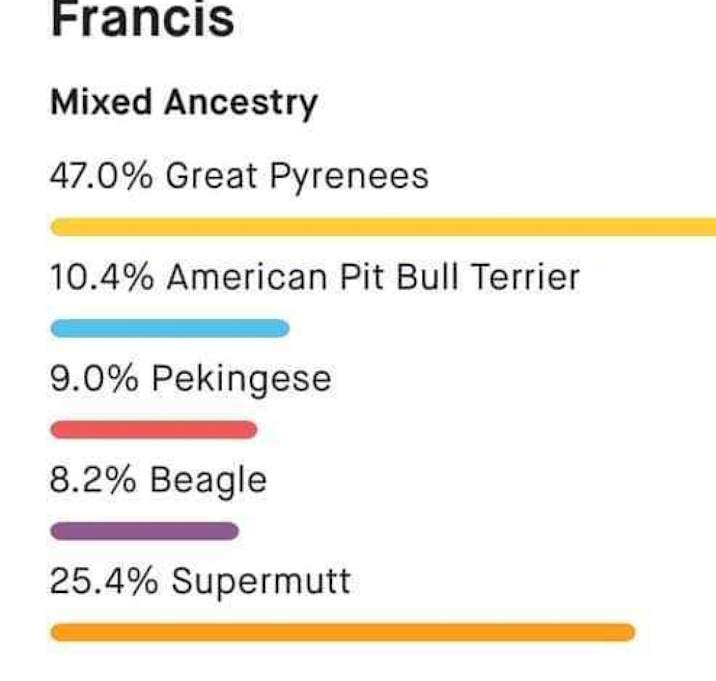
Task: Click the word Ancestry in the subtitle
Action: click(x=241, y=104)
